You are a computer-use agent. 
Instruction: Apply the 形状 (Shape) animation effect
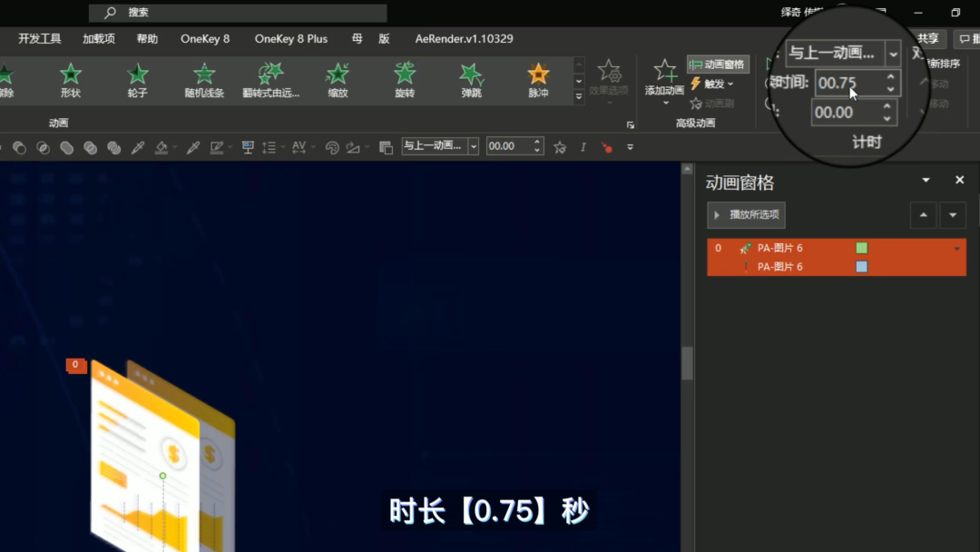(x=71, y=80)
